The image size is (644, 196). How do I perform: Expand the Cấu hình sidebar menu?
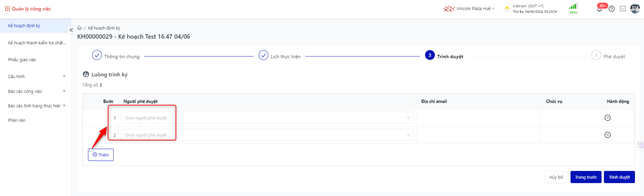coord(37,76)
